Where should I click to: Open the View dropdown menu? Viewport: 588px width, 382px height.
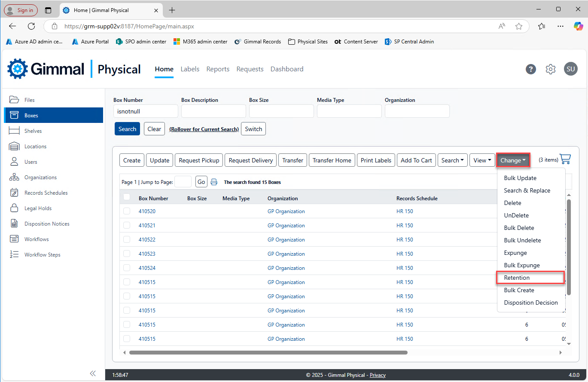point(482,160)
